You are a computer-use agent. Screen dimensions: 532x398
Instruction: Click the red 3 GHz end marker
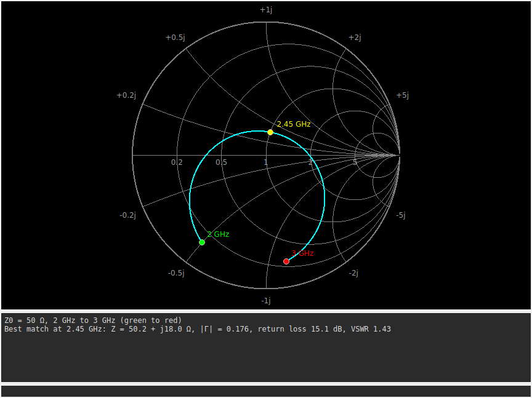click(x=286, y=261)
